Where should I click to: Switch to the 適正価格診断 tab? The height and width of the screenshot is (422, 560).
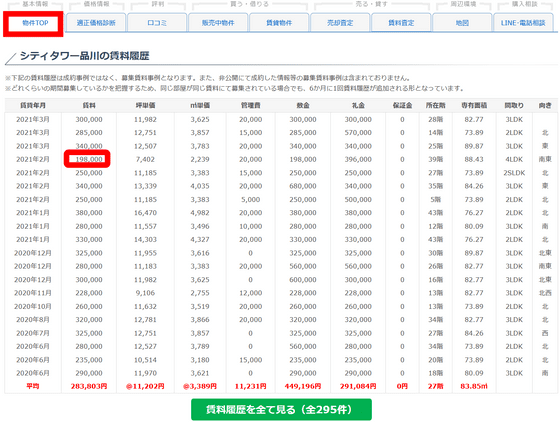[96, 23]
